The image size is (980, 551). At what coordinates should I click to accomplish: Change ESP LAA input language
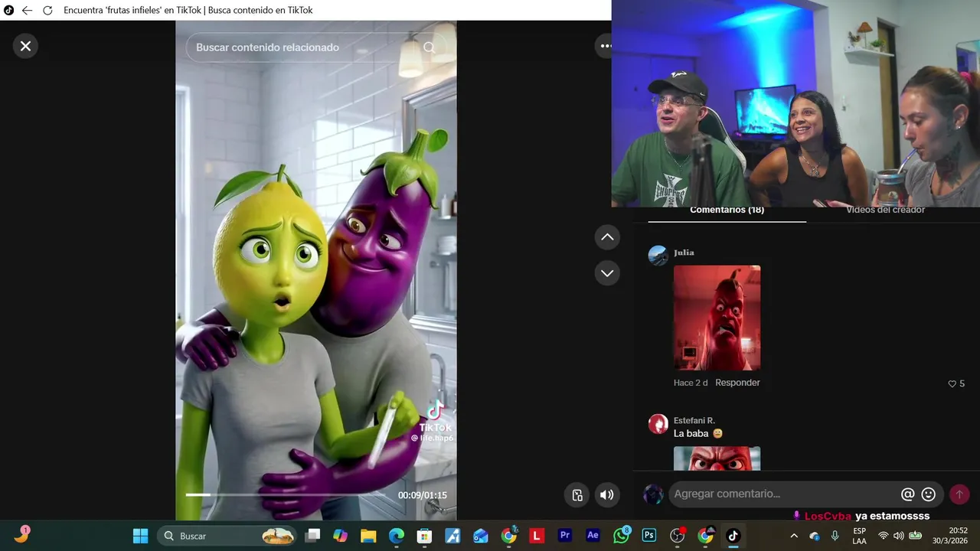coord(860,536)
